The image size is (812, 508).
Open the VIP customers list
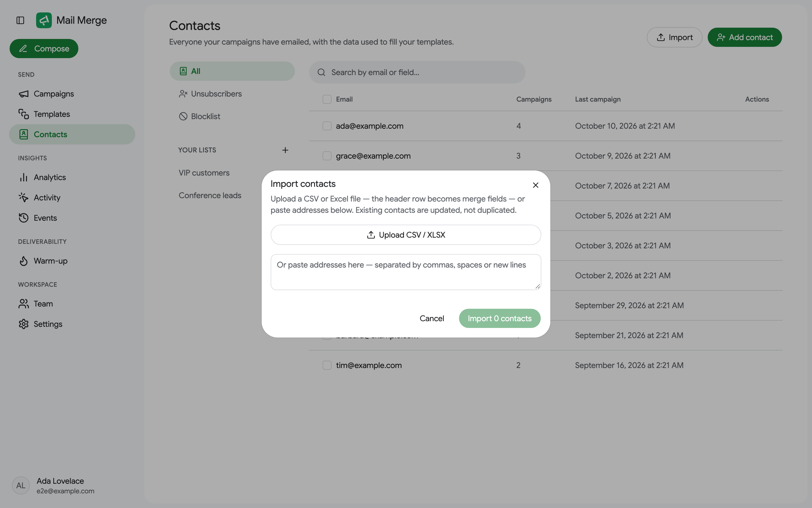coord(204,173)
